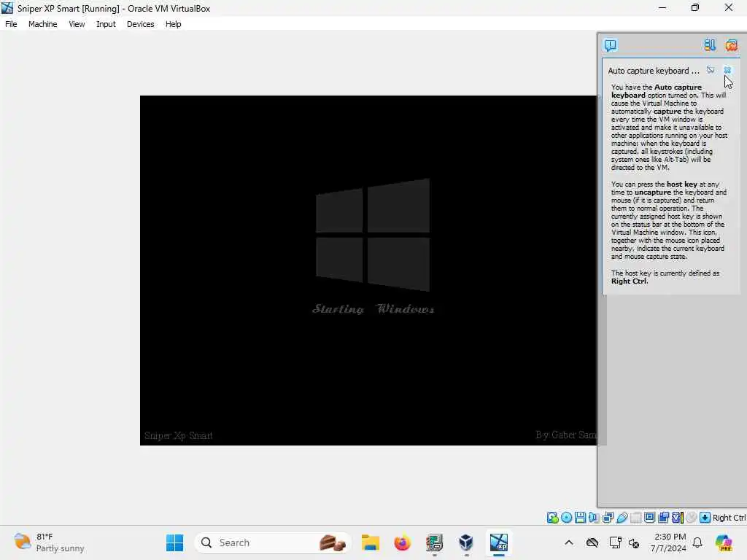Click the floppy disk status icon
This screenshot has height=560, width=747.
point(580,518)
